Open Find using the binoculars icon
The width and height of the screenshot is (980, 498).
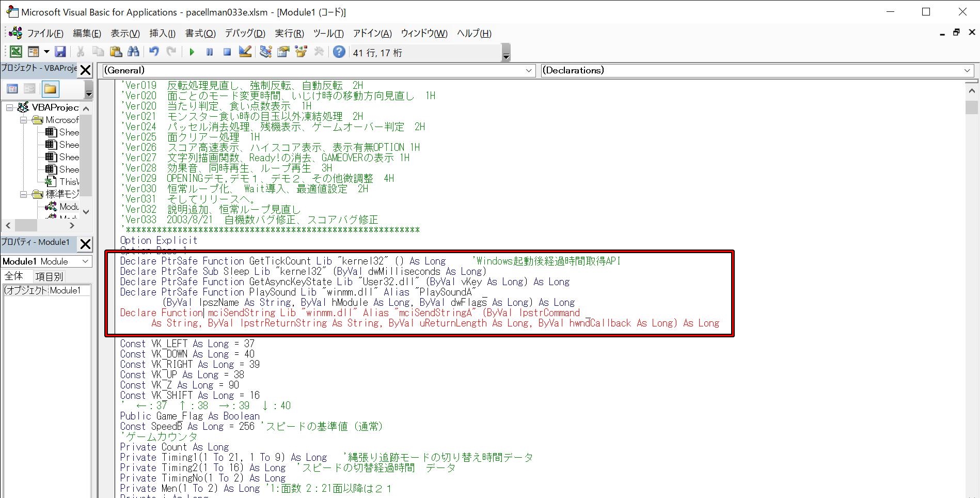coord(133,52)
